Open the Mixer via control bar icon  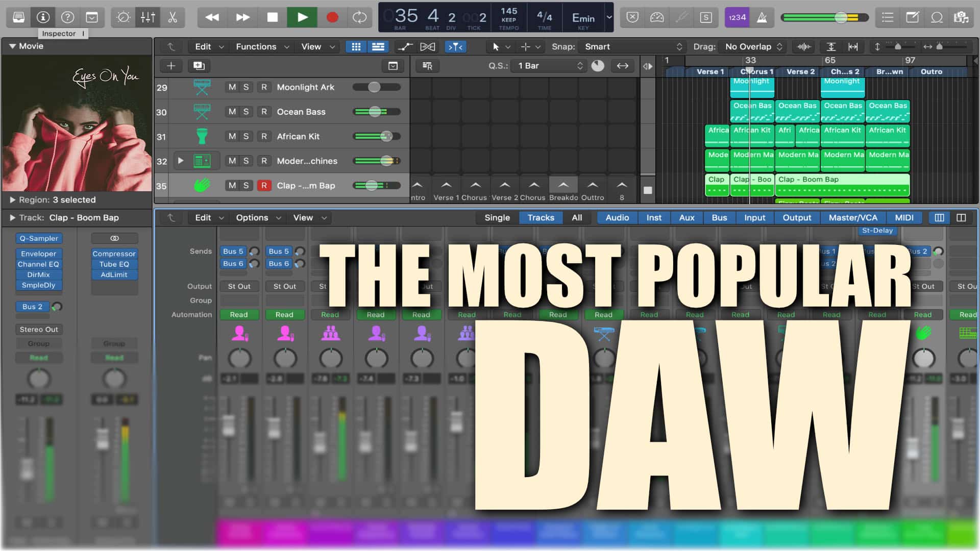(148, 17)
